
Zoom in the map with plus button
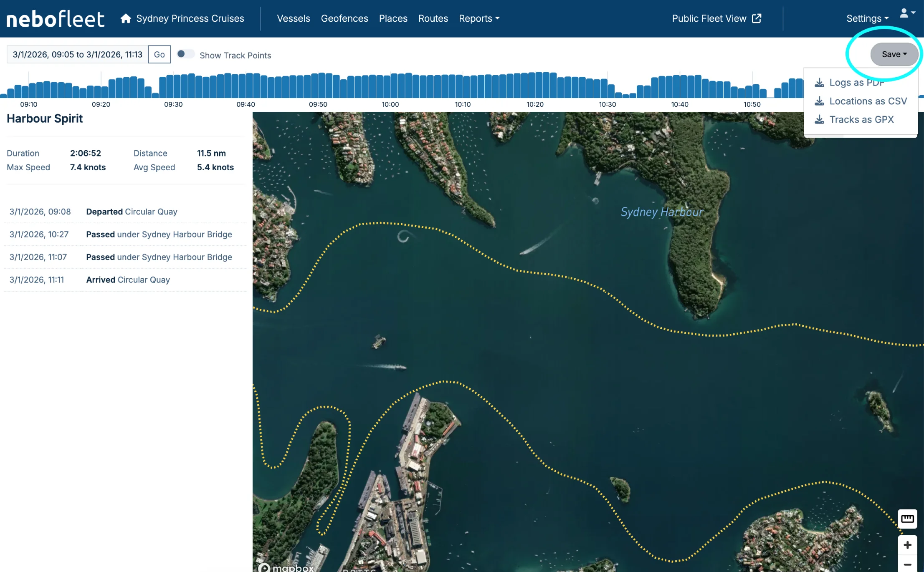pyautogui.click(x=907, y=545)
